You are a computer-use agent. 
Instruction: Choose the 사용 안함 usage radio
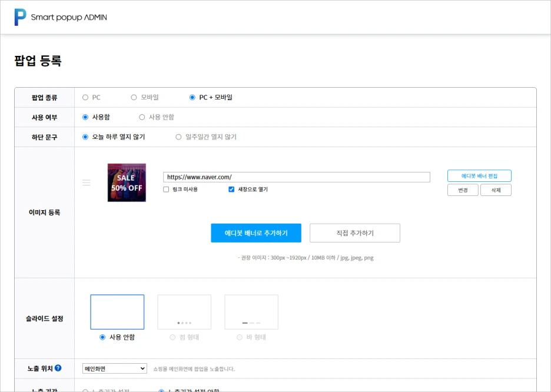coord(142,117)
